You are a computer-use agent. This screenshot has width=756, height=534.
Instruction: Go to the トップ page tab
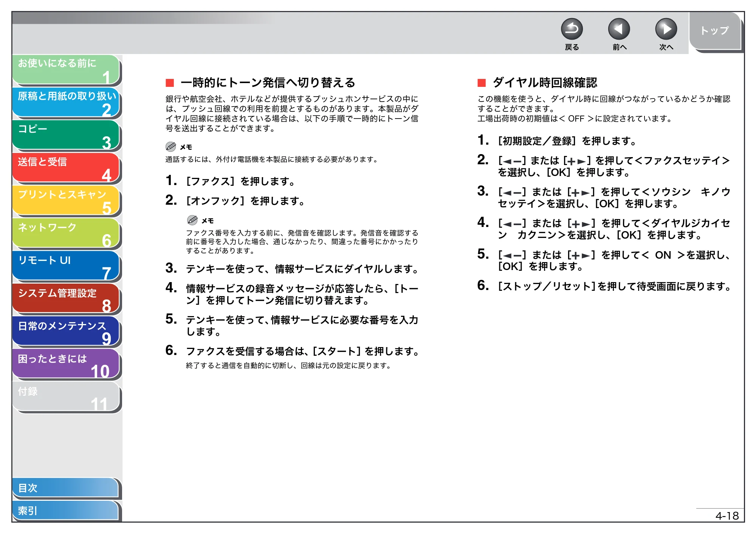click(714, 31)
